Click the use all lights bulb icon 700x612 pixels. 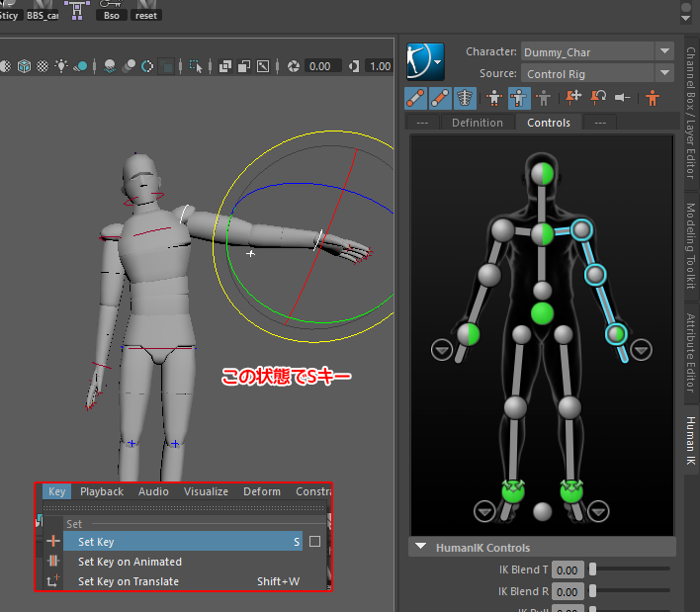[x=62, y=66]
